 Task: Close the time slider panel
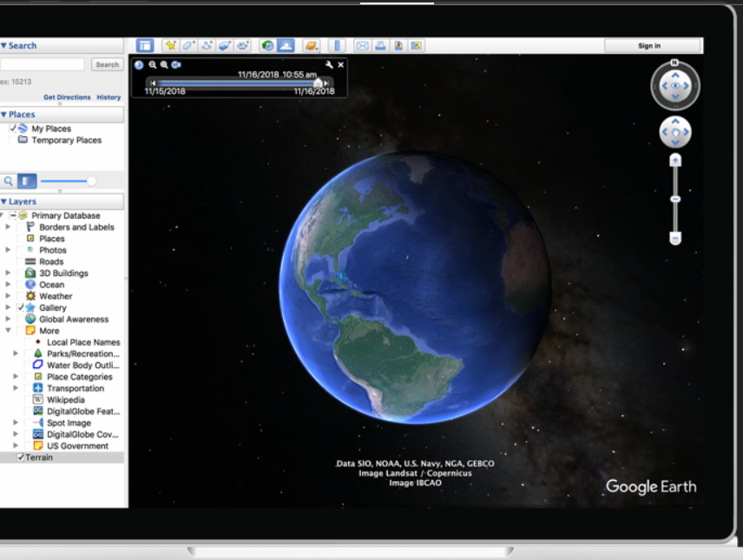pos(341,65)
